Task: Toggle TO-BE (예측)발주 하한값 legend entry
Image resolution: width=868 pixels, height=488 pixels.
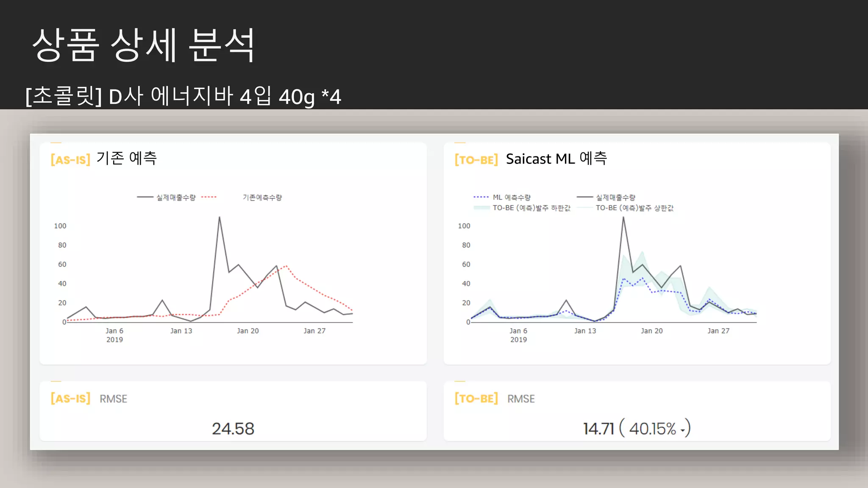Action: click(x=522, y=208)
